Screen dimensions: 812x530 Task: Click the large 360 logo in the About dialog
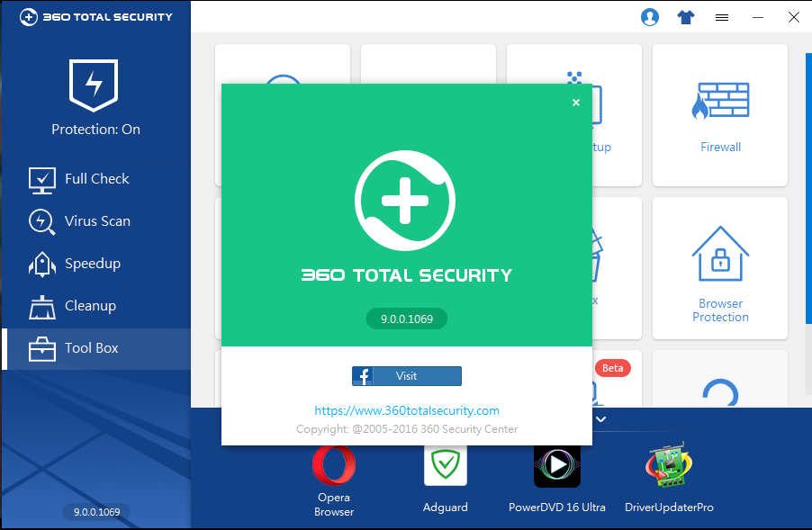point(405,201)
